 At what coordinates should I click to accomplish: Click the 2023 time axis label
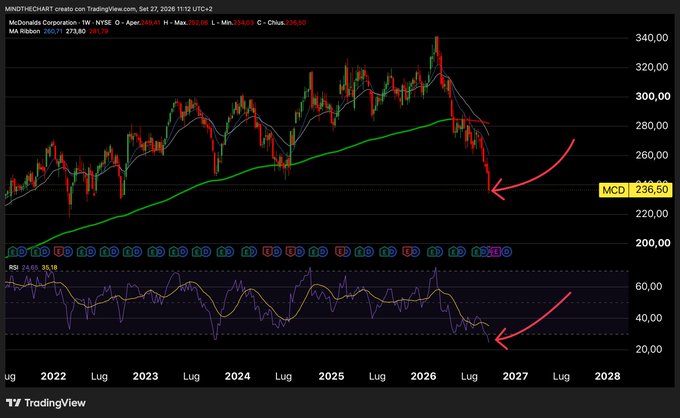coord(145,376)
